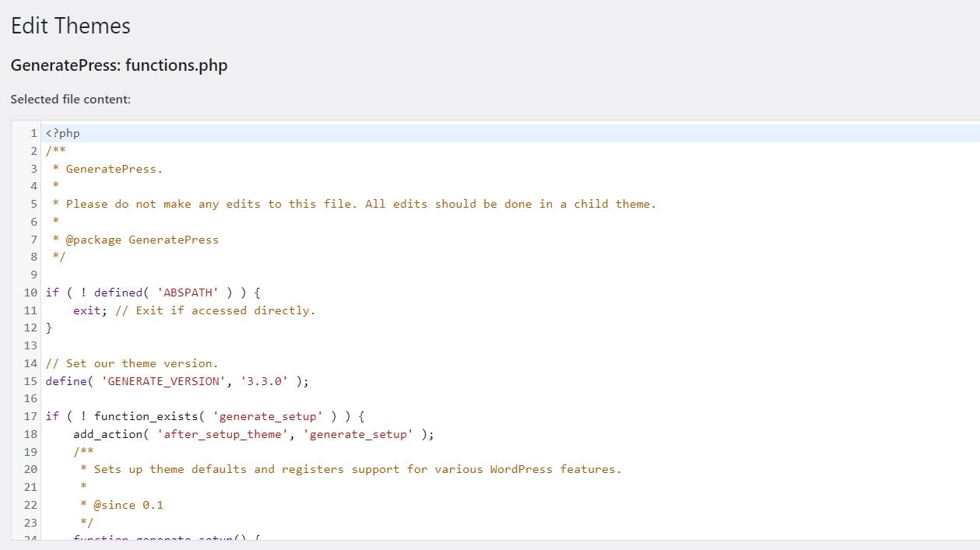Click the closing brace on line 12
The image size is (980, 550).
[x=49, y=328]
